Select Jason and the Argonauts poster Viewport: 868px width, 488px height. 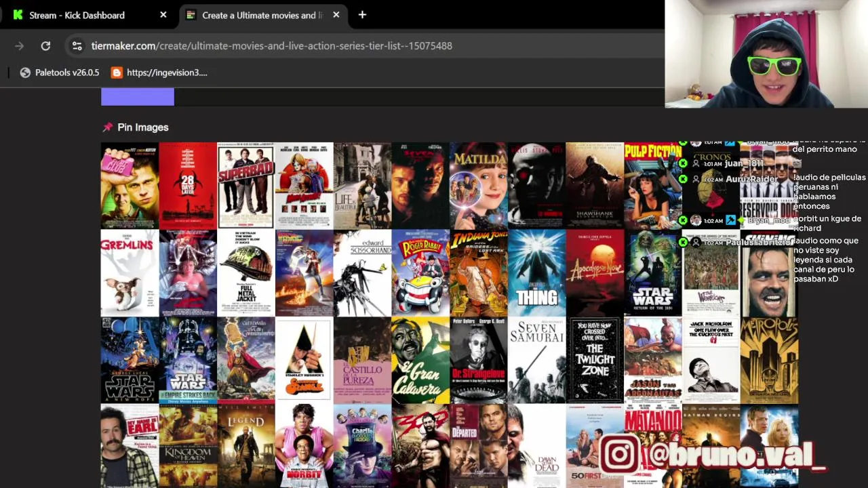click(x=653, y=361)
